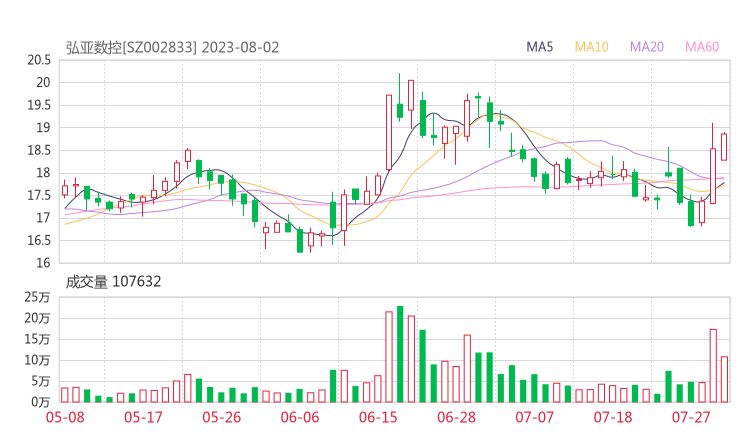Click the 15万 volume axis label
740x440 pixels.
click(x=37, y=339)
